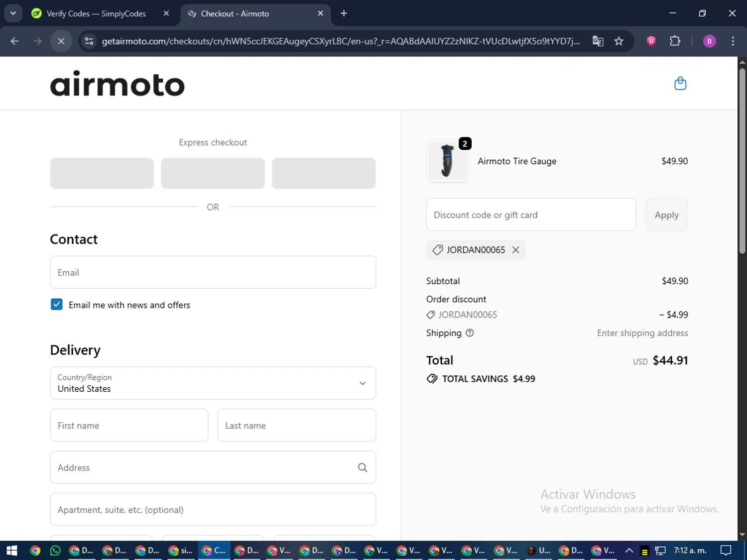
Task: Open the Extensions puzzle icon
Action: coord(675,41)
